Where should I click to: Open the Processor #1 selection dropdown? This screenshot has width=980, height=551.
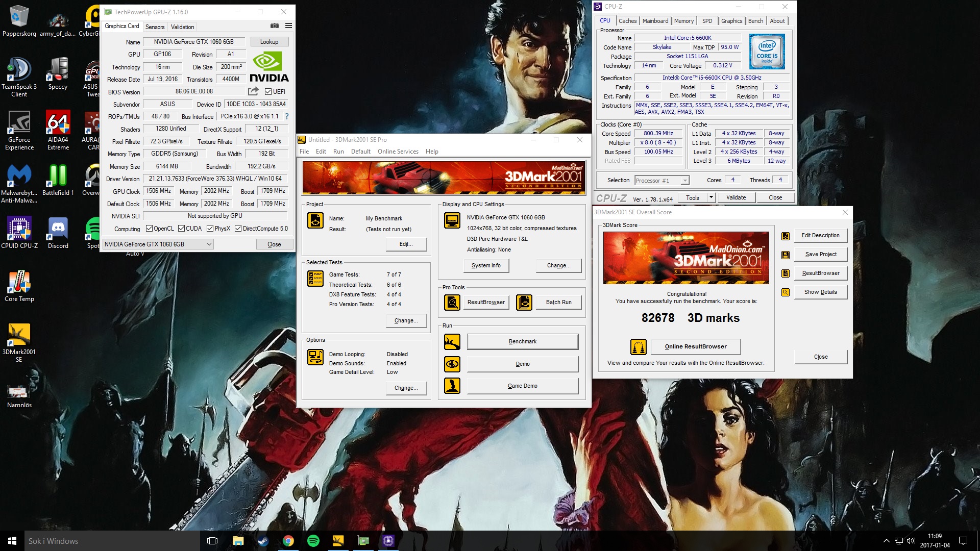[x=661, y=181]
